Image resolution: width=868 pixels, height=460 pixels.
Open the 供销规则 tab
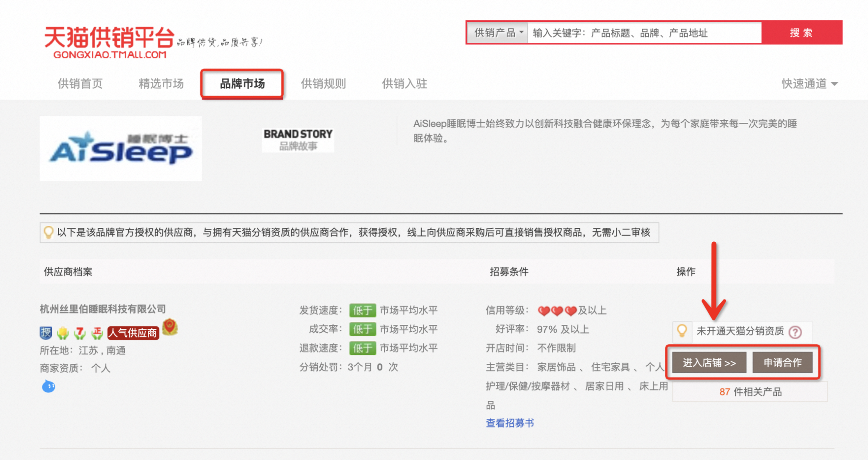[324, 84]
